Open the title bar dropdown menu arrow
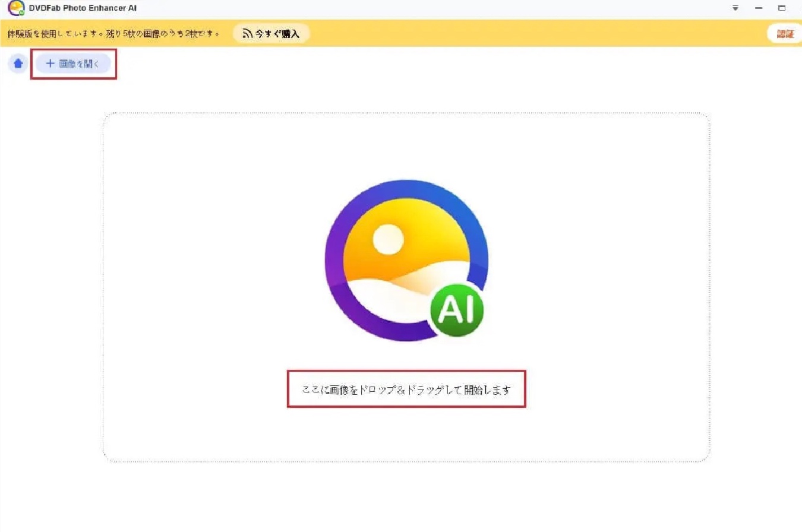Viewport: 802px width, 532px height. click(735, 8)
